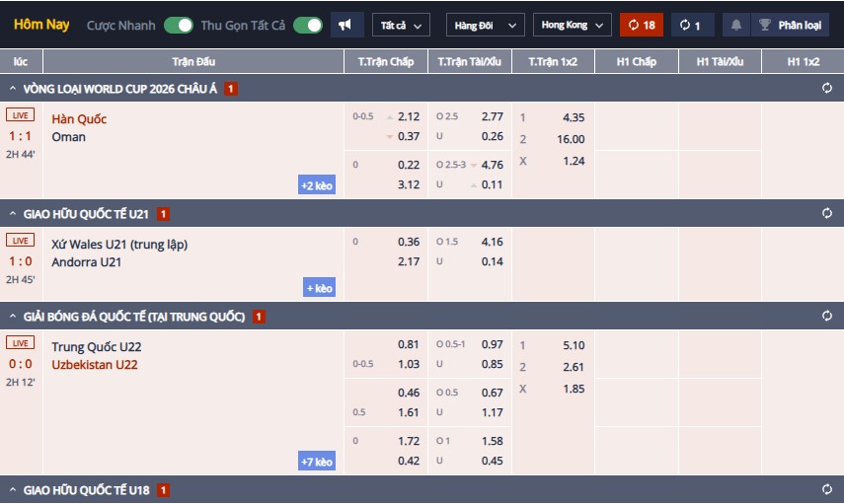
Task: Open the Hàng Đôi dropdown
Action: pyautogui.click(x=484, y=25)
